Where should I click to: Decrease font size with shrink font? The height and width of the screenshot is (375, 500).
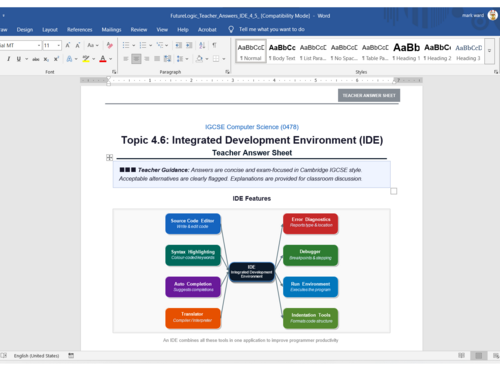click(78, 45)
